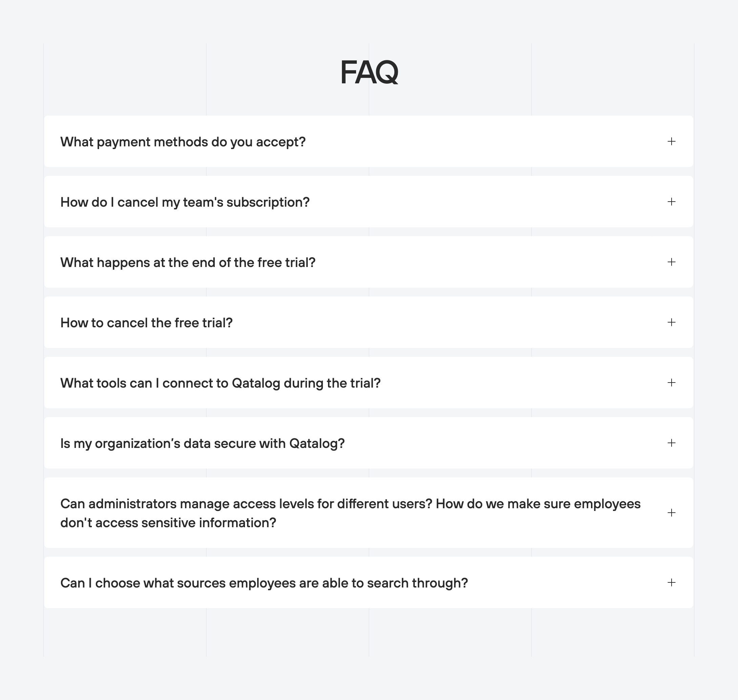This screenshot has height=700, width=738.
Task: Click the 'How to cancel the free trial?' question
Action: [147, 323]
